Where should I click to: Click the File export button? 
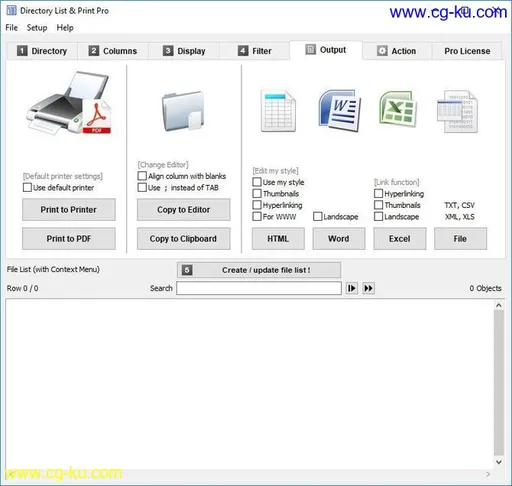pos(460,239)
